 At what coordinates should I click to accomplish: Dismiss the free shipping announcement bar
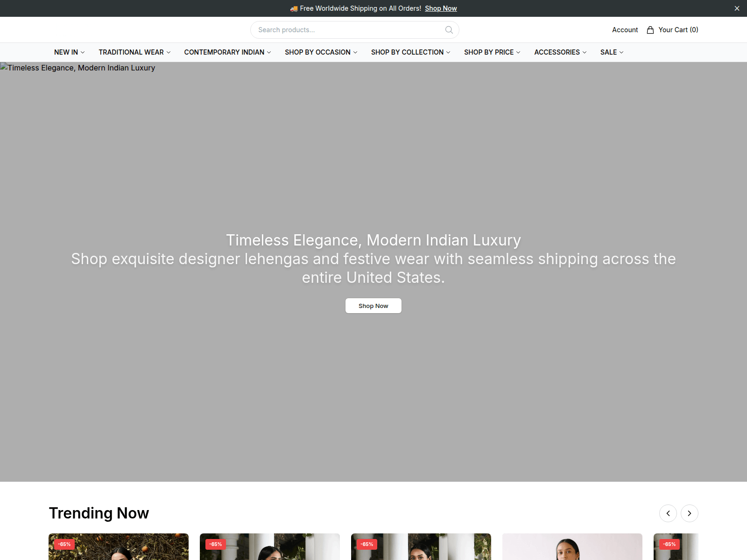click(737, 8)
